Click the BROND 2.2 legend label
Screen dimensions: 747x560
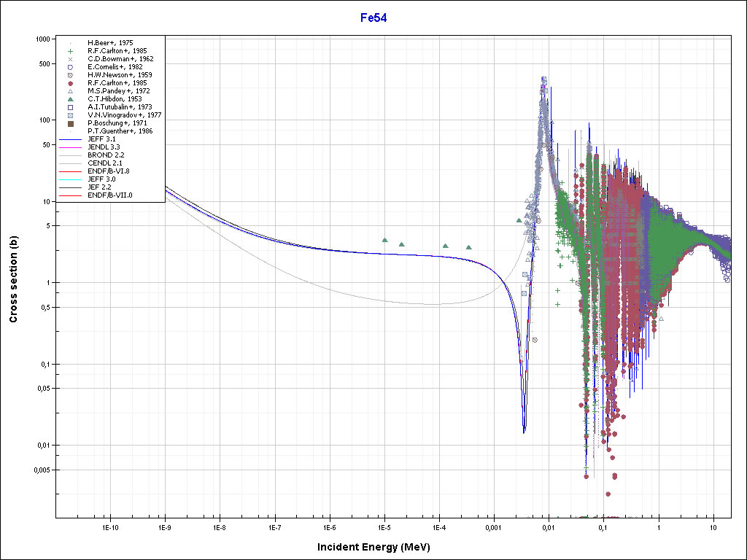[106, 155]
